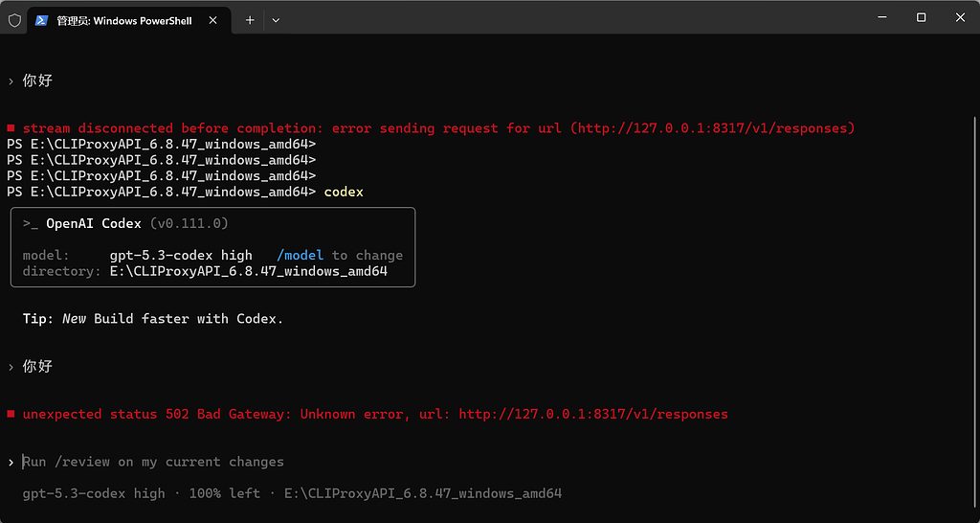Image resolution: width=980 pixels, height=523 pixels.
Task: Open a new tab with the plus button
Action: tap(250, 20)
